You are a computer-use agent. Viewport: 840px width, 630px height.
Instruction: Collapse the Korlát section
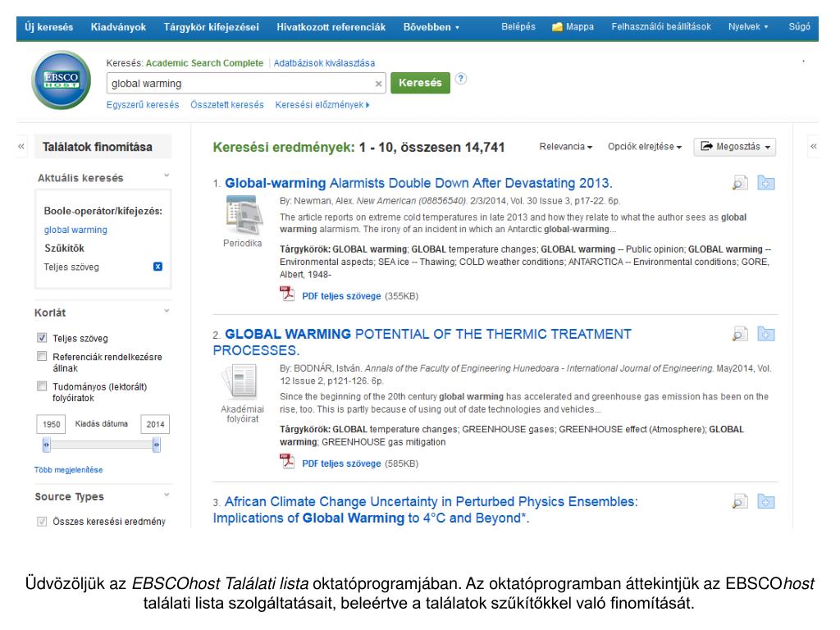[x=167, y=311]
